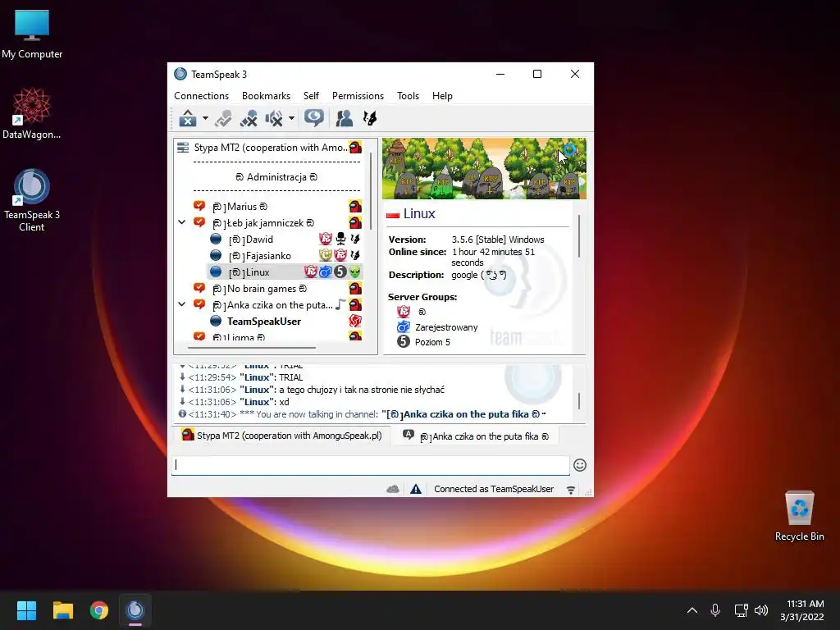Select the Marius channel
The height and width of the screenshot is (630, 840).
276,206
